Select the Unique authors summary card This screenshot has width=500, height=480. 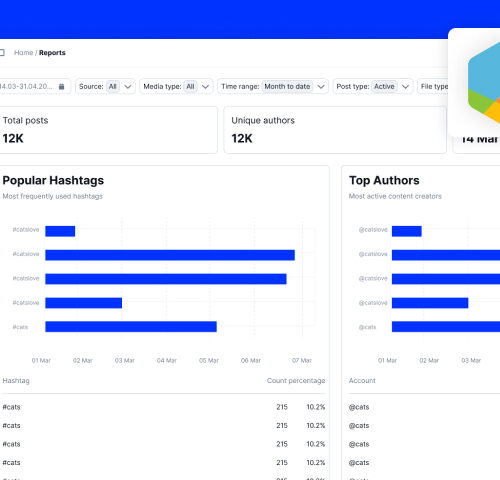click(335, 130)
